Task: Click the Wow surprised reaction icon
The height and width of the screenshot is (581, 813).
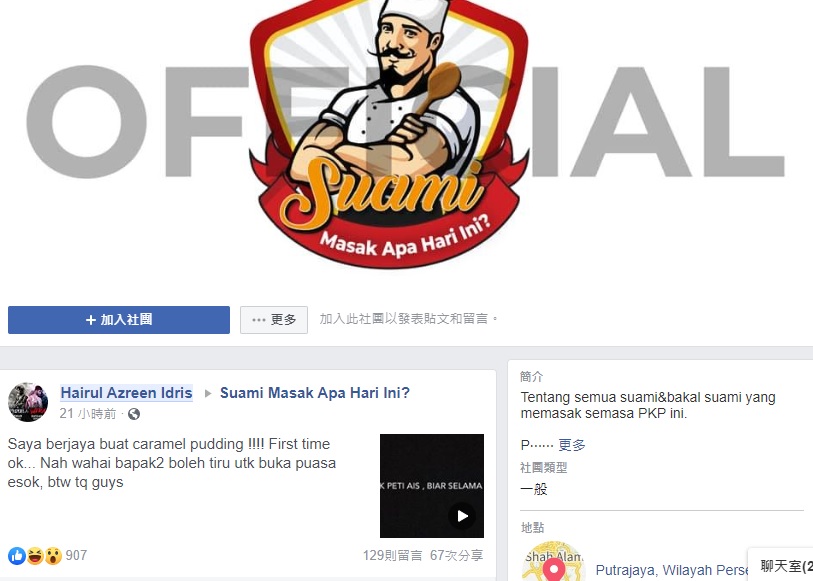Action: [x=53, y=556]
